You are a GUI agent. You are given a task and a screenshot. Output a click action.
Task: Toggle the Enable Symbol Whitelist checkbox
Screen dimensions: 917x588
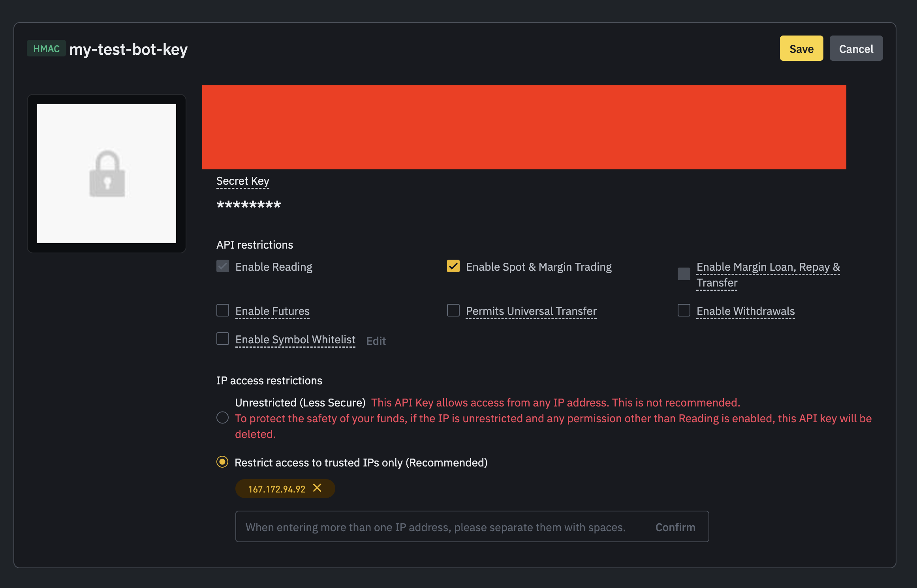[223, 339]
